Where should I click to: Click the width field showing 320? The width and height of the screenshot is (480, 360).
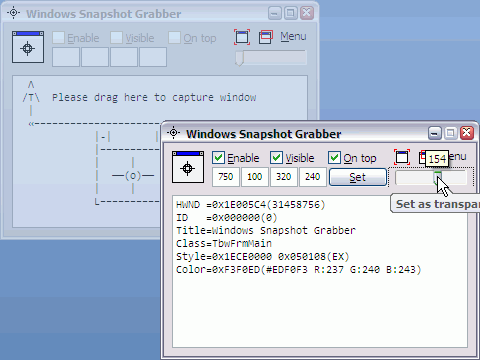tap(284, 177)
